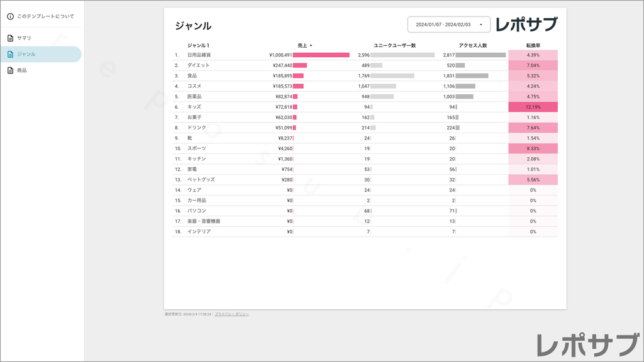Sort by アクセス人数 column header
The width and height of the screenshot is (644, 362).
tap(473, 45)
